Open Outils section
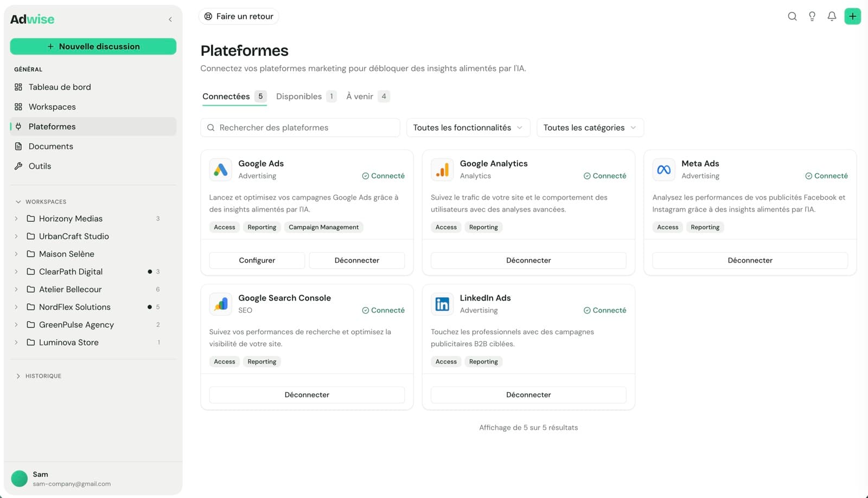Image resolution: width=868 pixels, height=498 pixels. pos(93,166)
